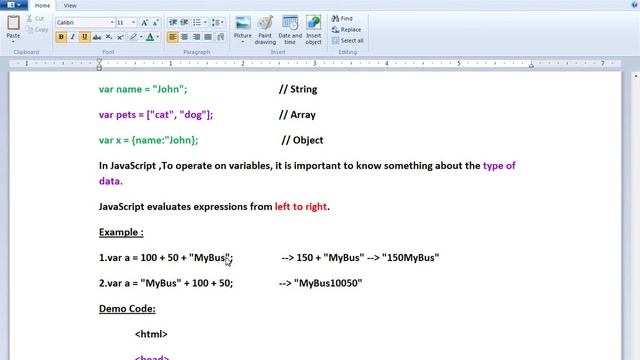Click the vertical scrollbar up arrow
The image size is (640, 360).
click(x=635, y=76)
